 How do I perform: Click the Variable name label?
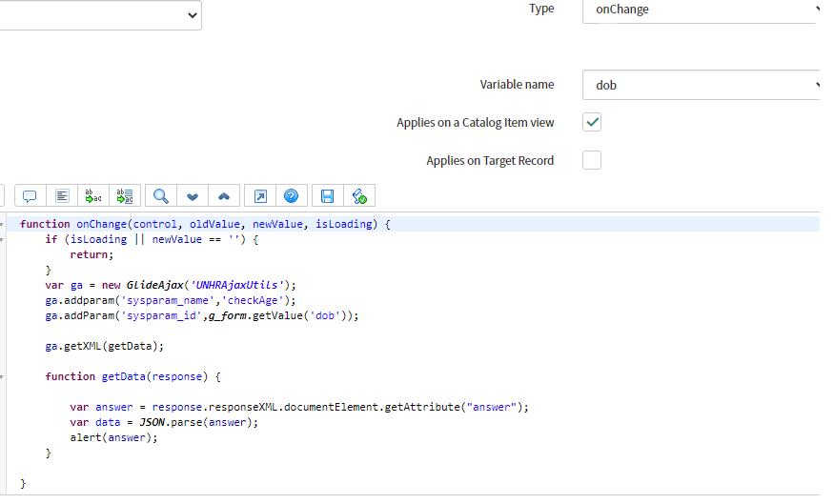[517, 85]
